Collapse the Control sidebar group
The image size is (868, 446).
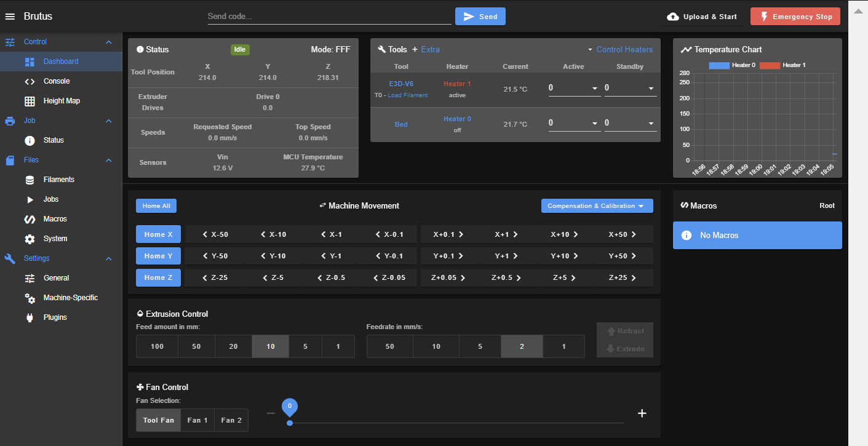tap(109, 42)
